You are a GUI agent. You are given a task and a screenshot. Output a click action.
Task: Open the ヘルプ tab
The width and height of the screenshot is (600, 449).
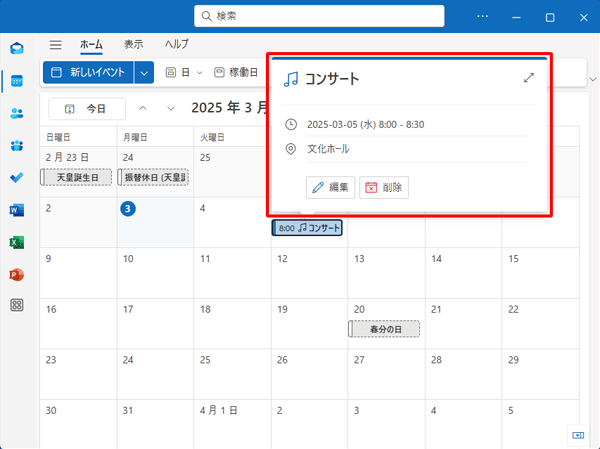177,44
